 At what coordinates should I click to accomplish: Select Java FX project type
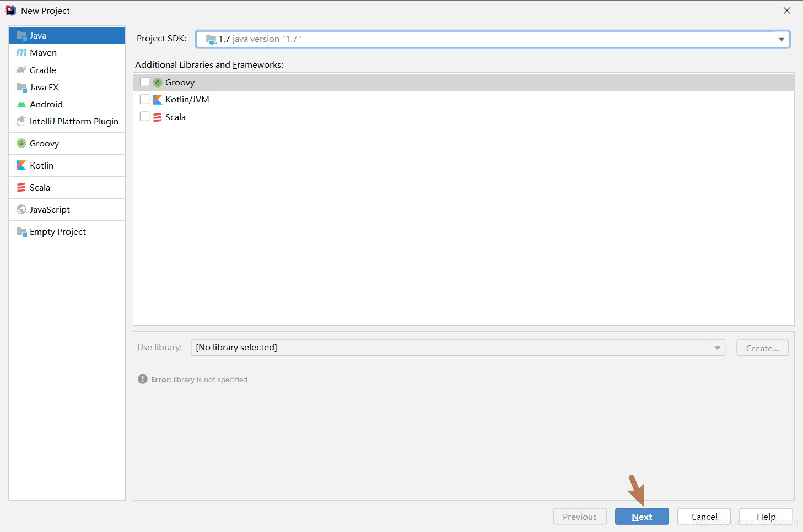coord(67,87)
